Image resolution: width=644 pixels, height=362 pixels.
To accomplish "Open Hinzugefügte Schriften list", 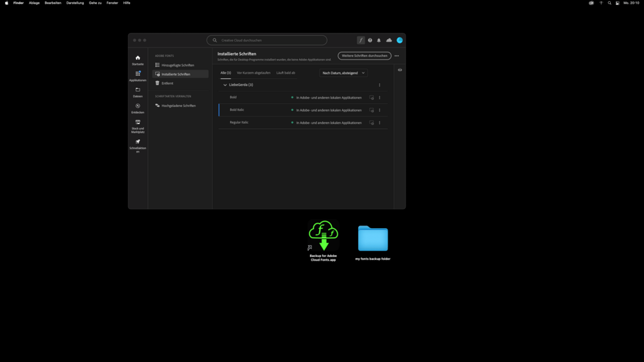I will pos(180,65).
